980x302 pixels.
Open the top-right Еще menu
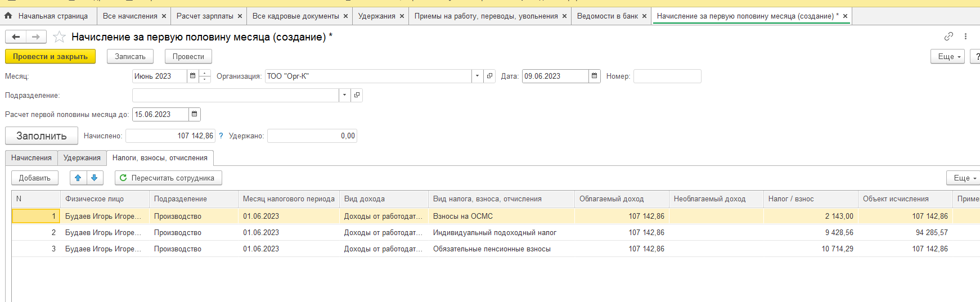(x=947, y=56)
